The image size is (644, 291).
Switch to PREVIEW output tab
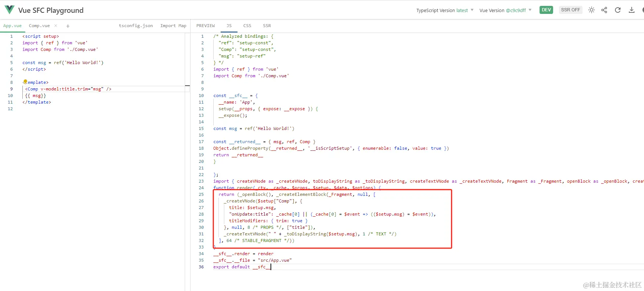point(205,26)
